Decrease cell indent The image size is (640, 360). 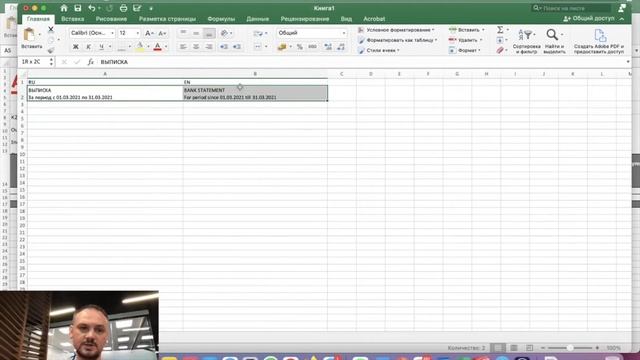coord(224,47)
